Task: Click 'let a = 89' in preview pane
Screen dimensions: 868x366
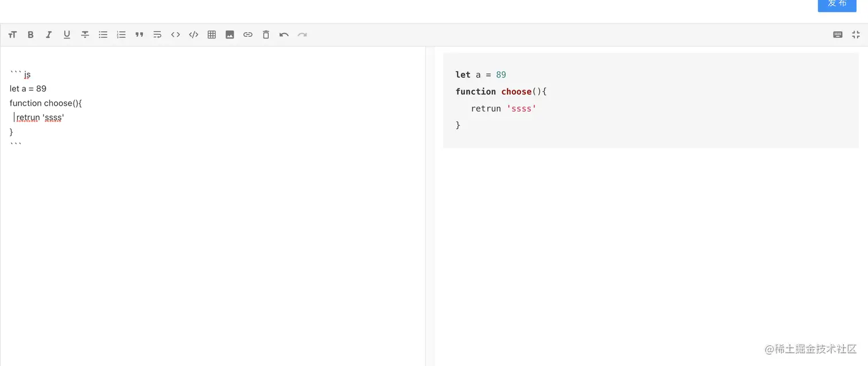Action: [x=481, y=75]
